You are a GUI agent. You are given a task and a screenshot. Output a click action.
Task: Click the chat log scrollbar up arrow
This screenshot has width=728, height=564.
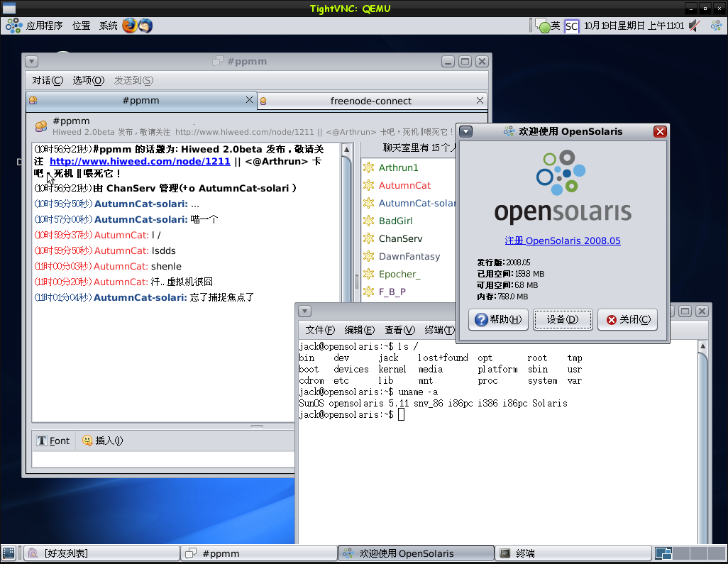click(x=346, y=150)
